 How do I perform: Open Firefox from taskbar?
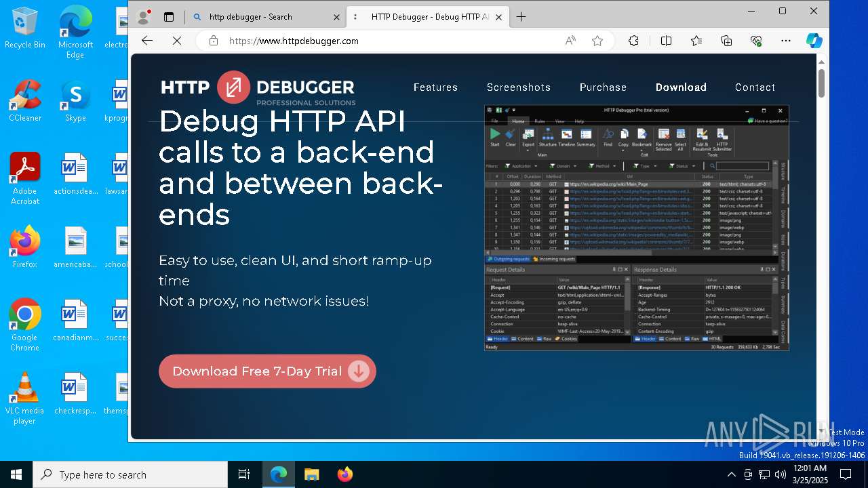point(345,474)
